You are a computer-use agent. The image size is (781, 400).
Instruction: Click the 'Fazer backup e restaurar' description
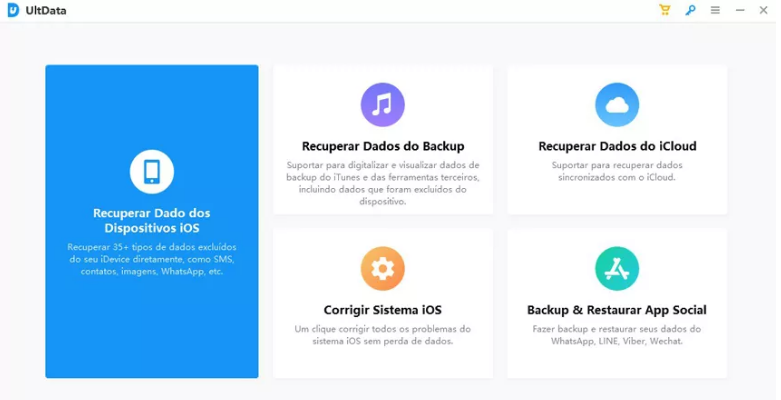click(617, 335)
